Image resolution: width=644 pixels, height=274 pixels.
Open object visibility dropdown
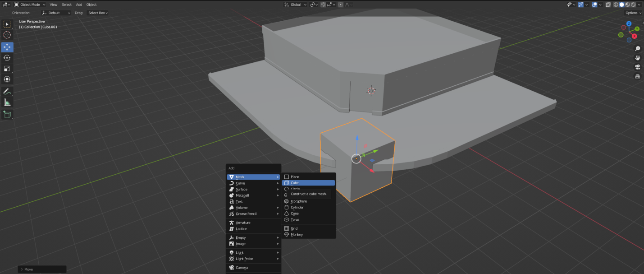click(571, 5)
